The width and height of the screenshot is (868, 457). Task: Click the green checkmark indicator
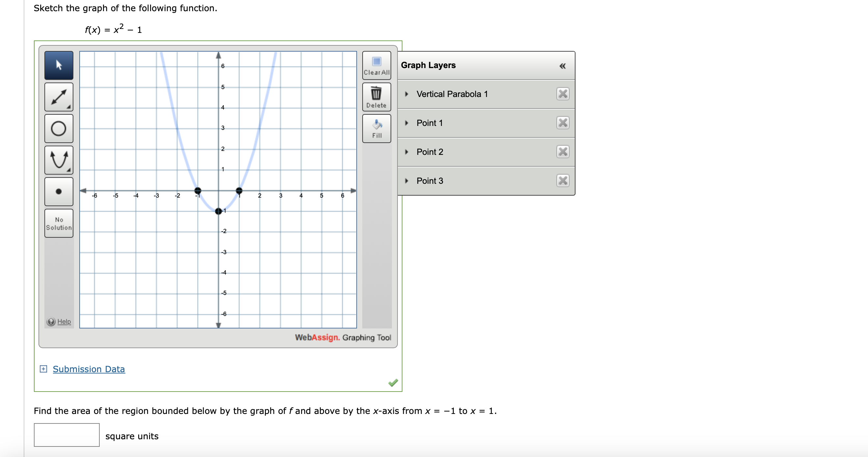coord(392,382)
